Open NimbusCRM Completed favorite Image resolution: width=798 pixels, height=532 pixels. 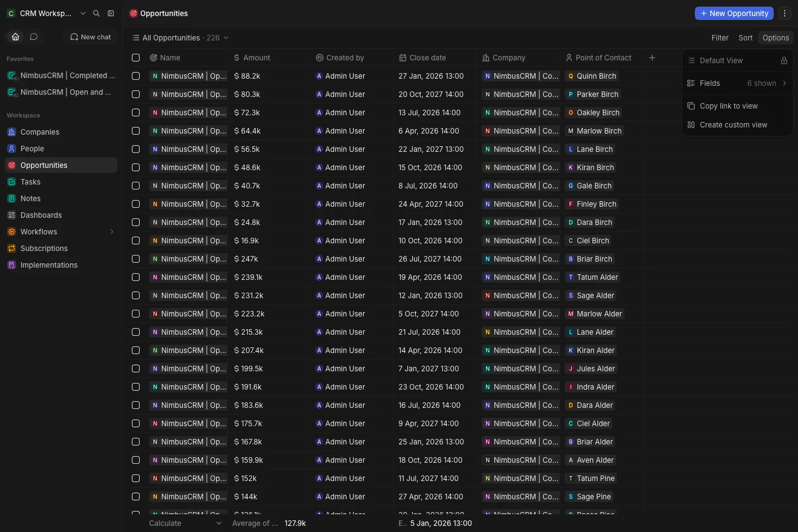pos(61,75)
